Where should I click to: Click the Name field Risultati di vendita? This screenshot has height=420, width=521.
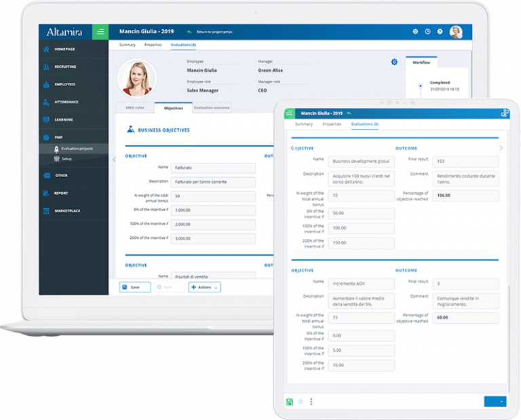pyautogui.click(x=213, y=275)
